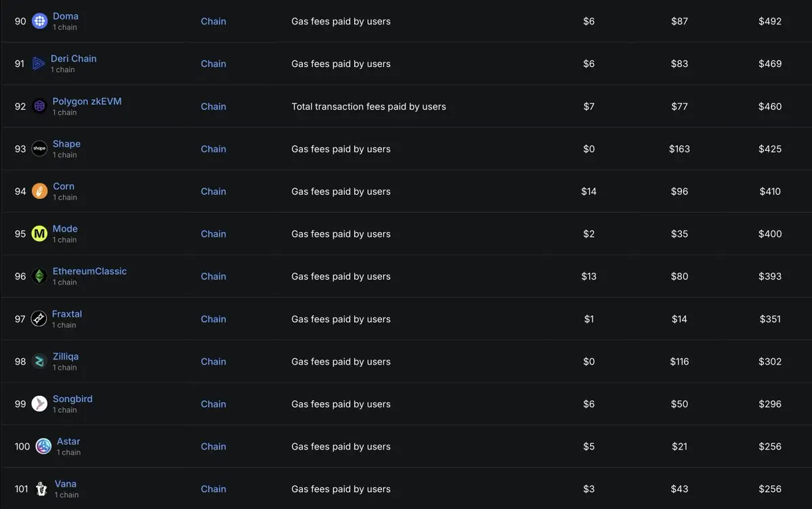
Task: Click the Fraxtal logo icon
Action: pyautogui.click(x=39, y=319)
